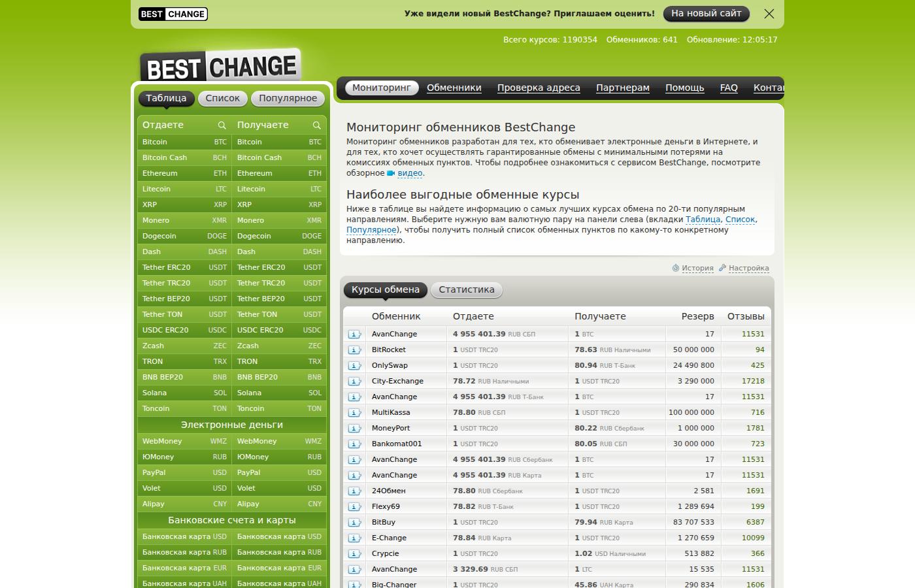Switch to the Таблица tab
This screenshot has width=915, height=588.
point(166,98)
